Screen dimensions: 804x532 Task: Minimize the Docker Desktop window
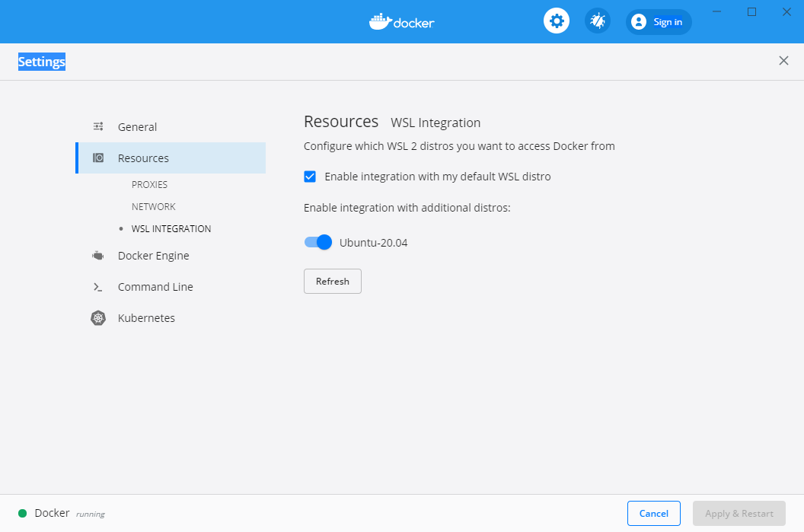(x=717, y=11)
